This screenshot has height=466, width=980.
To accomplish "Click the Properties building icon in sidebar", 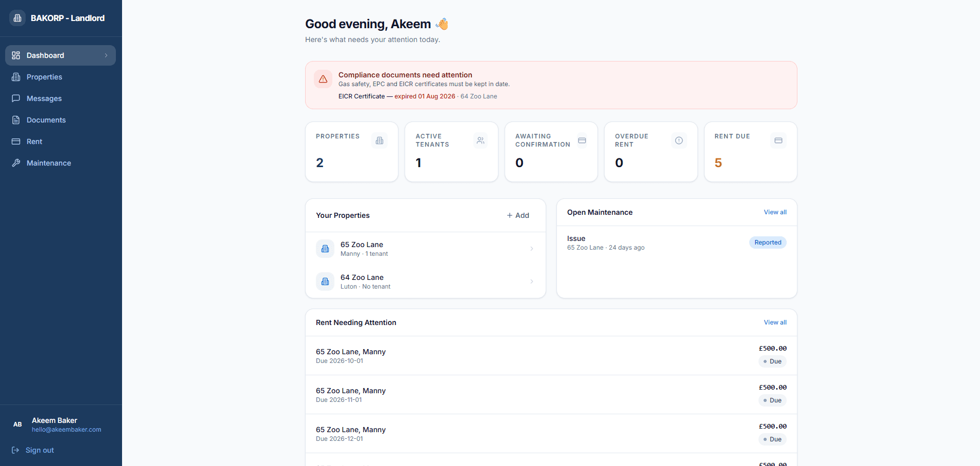I will [16, 77].
